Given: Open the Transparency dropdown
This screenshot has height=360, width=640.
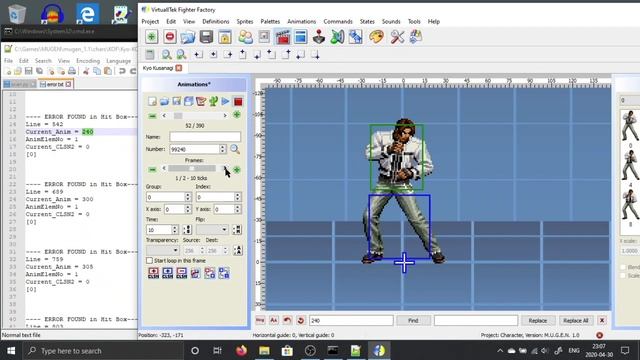Looking at the screenshot, I should [163, 250].
